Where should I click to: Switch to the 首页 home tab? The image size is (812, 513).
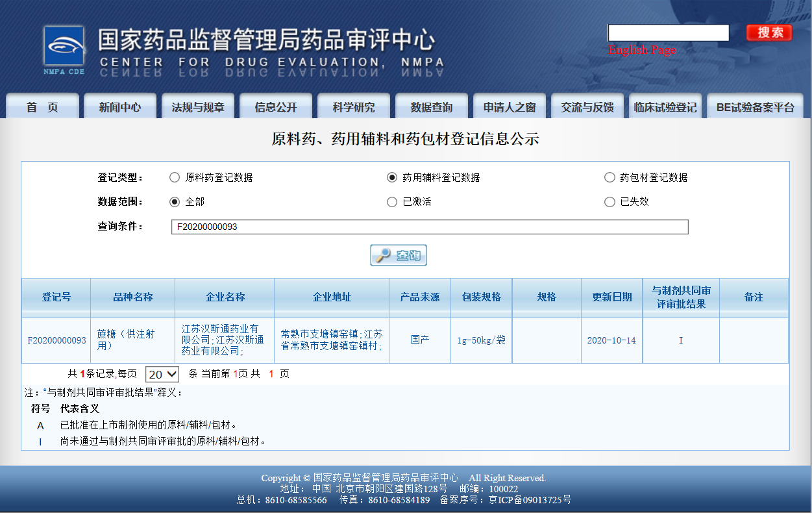[42, 106]
